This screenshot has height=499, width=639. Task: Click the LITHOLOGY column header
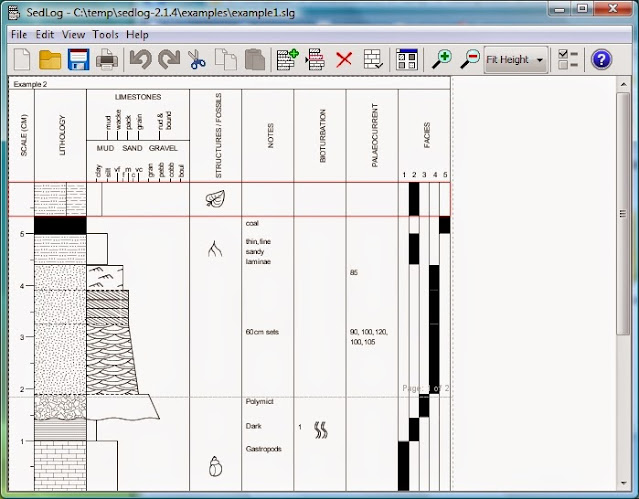pos(62,135)
